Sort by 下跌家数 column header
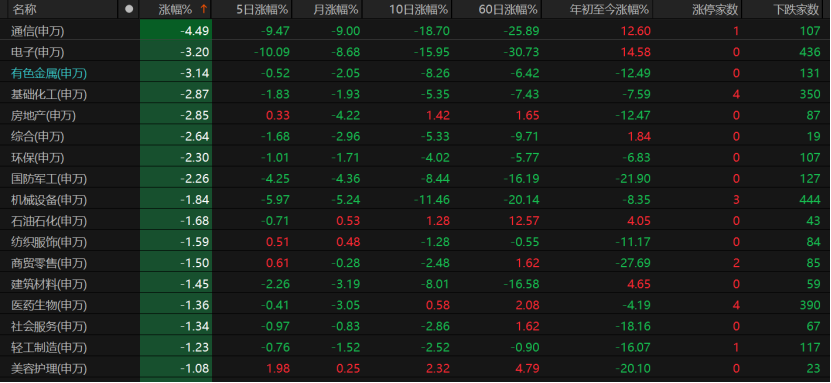 tap(797, 9)
